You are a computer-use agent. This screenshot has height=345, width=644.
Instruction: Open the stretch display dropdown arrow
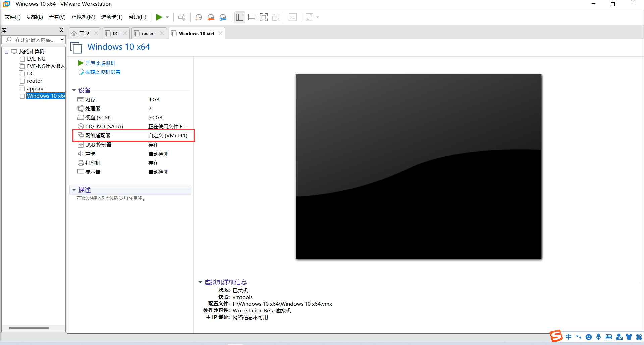coord(318,17)
